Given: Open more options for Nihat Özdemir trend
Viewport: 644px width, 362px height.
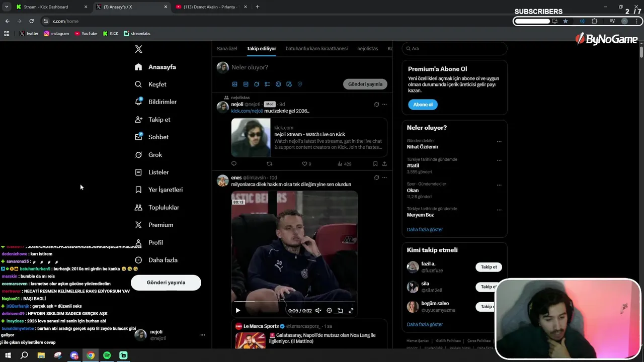Looking at the screenshot, I should (499, 142).
